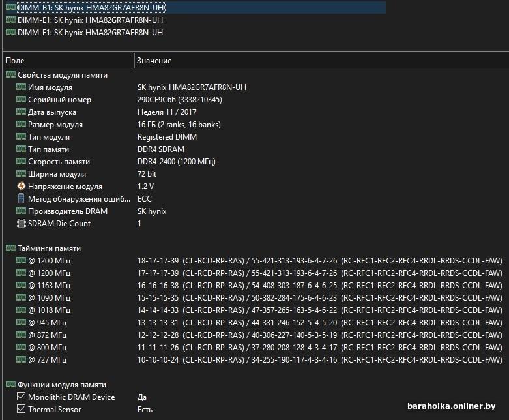Click icon of 872 МГц timing row
The image size is (509, 420).
point(21,335)
